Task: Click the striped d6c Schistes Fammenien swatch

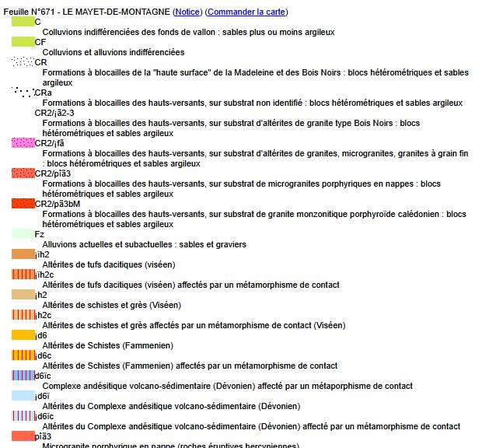Action: pyautogui.click(x=23, y=355)
